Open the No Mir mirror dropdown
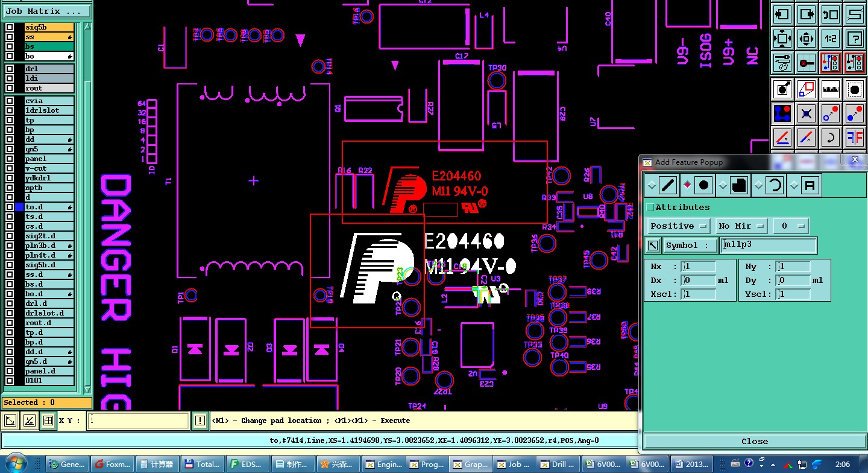This screenshot has width=868, height=473. point(741,226)
